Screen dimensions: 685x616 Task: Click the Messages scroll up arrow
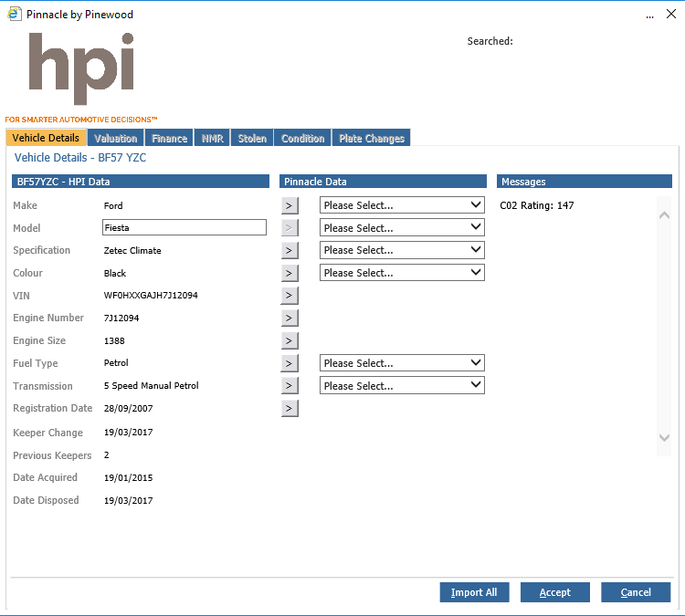click(664, 214)
